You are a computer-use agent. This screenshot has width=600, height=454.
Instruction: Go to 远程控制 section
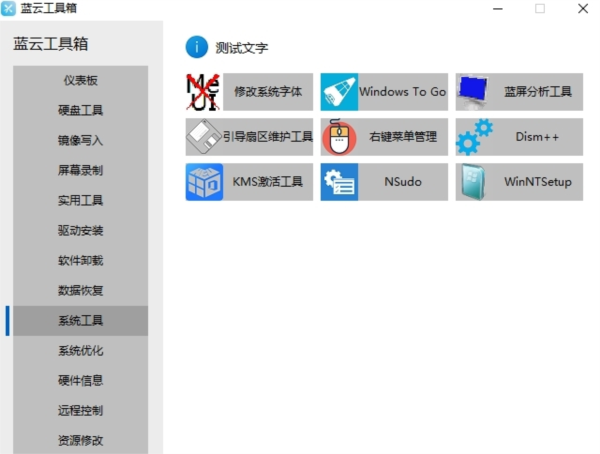[x=80, y=410]
